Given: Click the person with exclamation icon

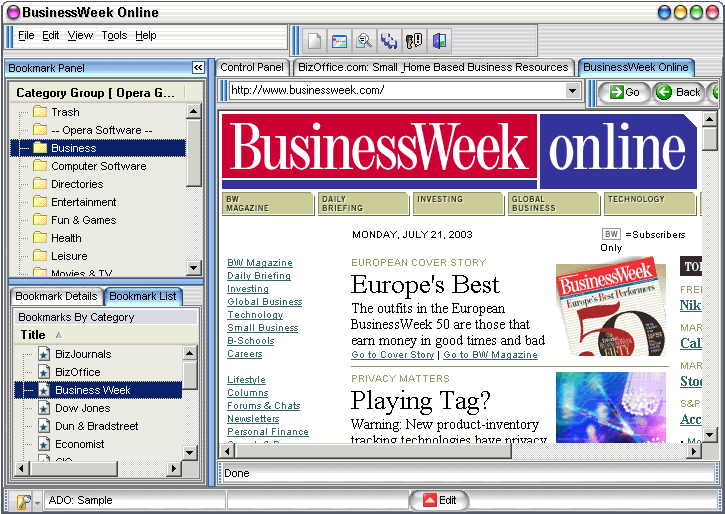Looking at the screenshot, I should point(414,41).
